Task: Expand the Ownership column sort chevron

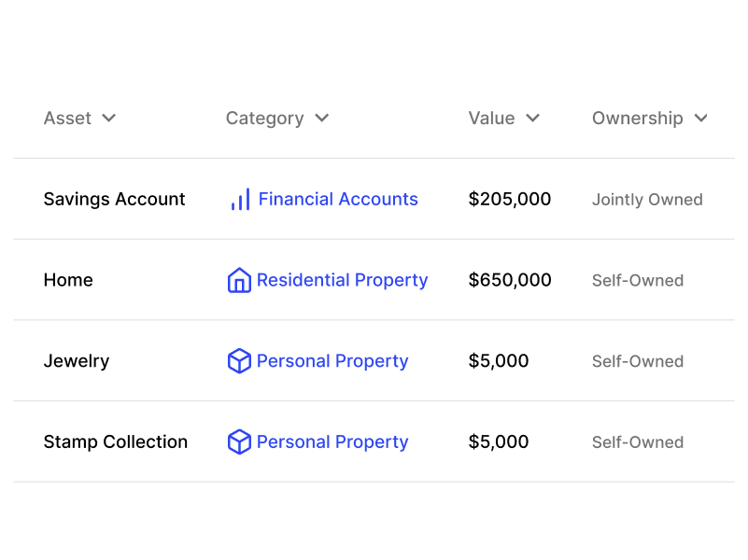Action: coord(700,119)
